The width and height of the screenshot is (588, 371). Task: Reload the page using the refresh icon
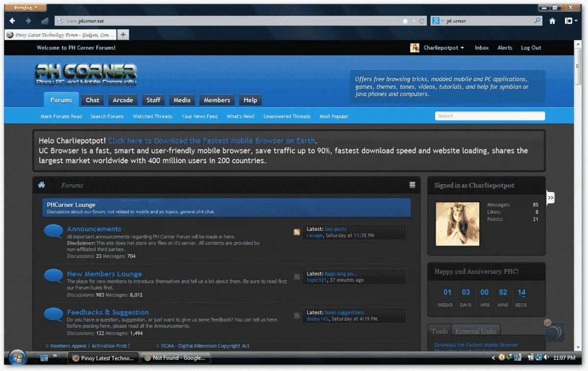[422, 21]
